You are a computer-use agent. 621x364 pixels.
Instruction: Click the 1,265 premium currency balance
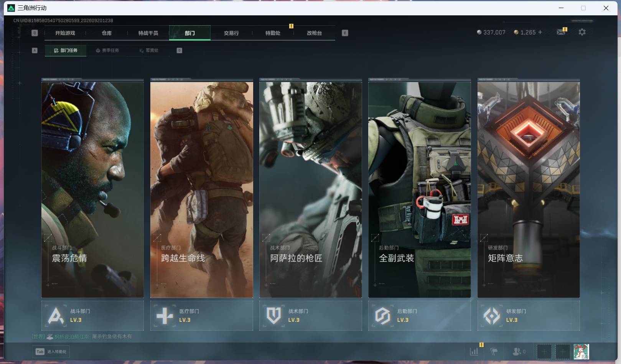pyautogui.click(x=524, y=32)
